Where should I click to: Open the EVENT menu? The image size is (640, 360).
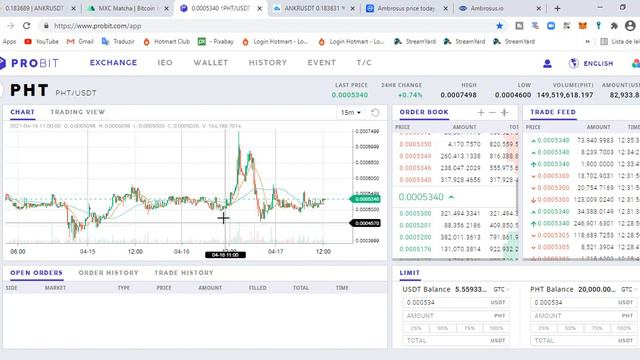tap(322, 62)
